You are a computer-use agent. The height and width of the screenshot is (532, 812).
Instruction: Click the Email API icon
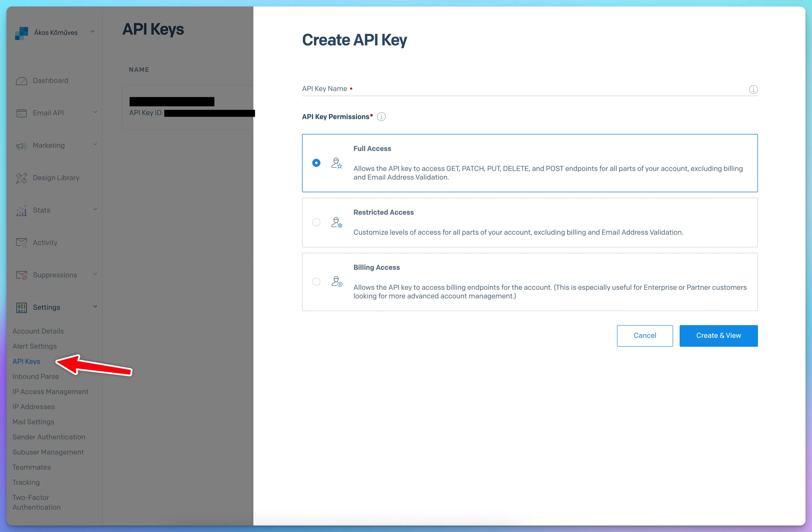coord(22,113)
